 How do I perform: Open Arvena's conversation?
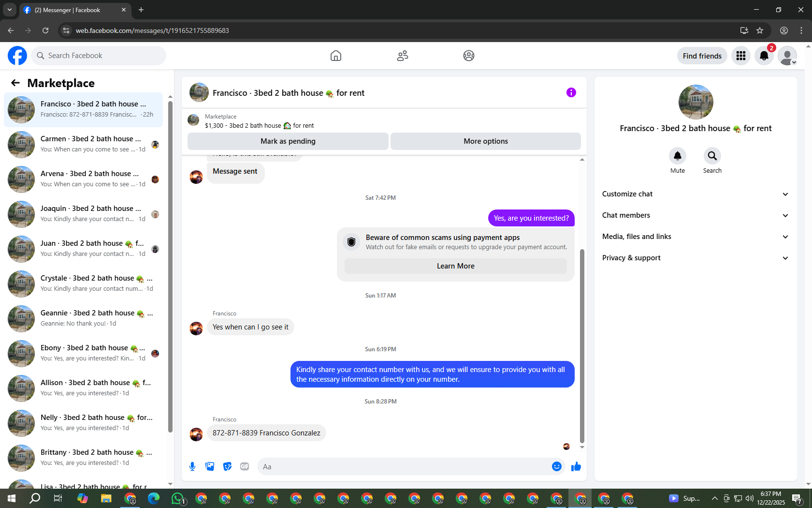(84, 179)
